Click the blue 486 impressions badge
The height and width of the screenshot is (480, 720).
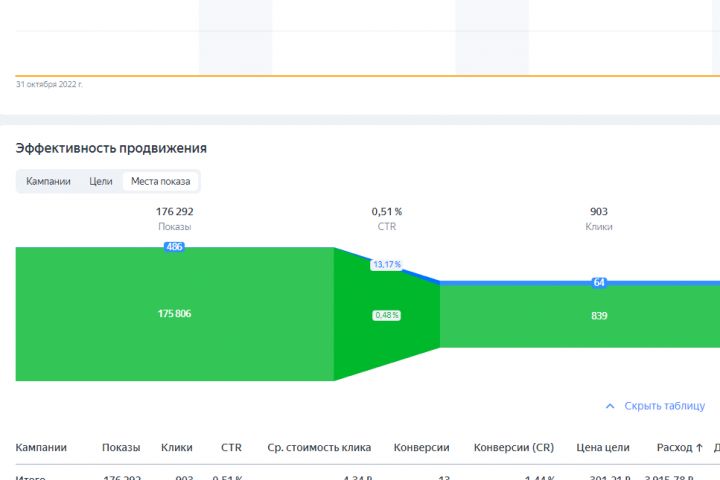tap(174, 247)
